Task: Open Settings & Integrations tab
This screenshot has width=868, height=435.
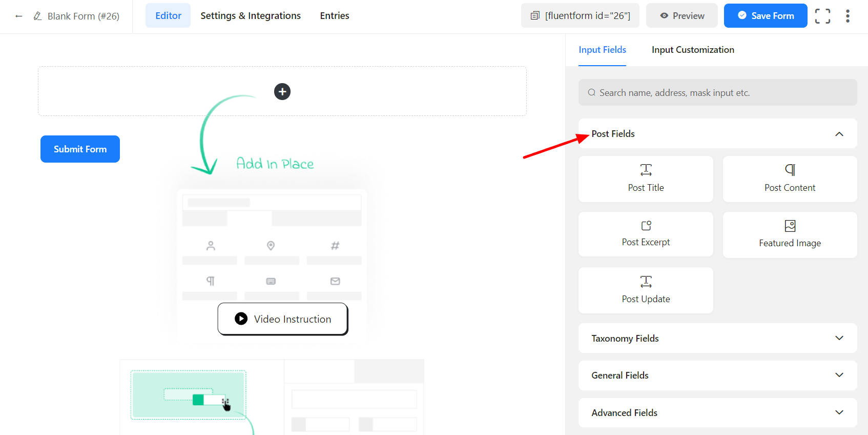Action: click(x=251, y=16)
